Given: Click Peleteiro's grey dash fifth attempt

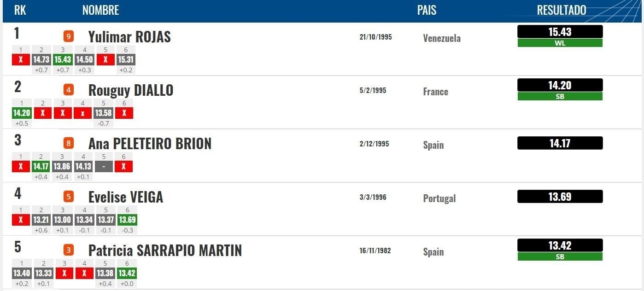Looking at the screenshot, I should point(104,166).
